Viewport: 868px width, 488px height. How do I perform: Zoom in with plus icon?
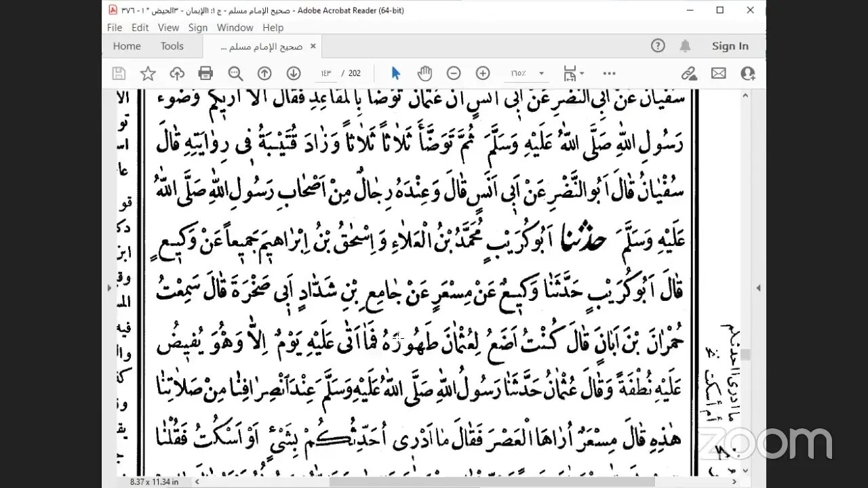coord(483,73)
